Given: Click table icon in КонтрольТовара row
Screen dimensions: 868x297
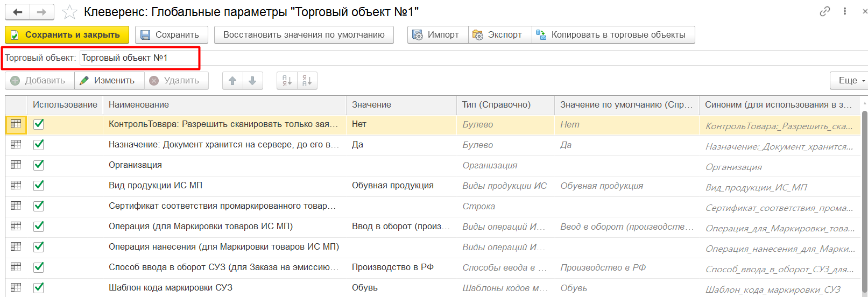Looking at the screenshot, I should point(16,124).
